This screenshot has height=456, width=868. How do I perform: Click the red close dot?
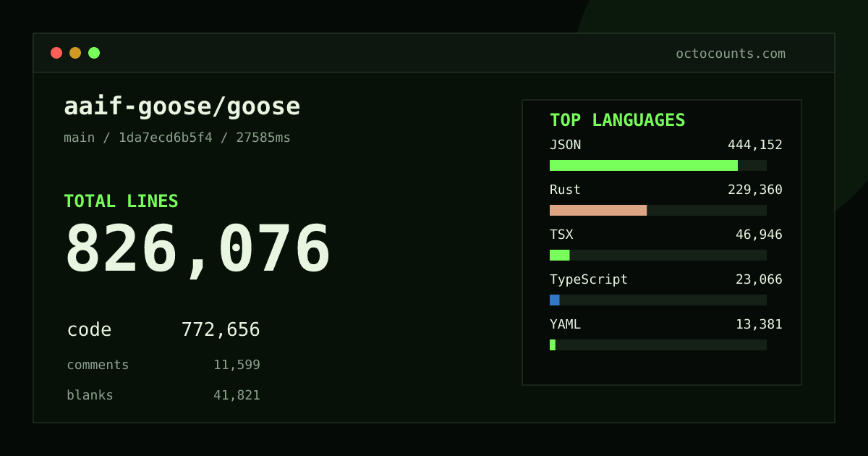tap(56, 53)
